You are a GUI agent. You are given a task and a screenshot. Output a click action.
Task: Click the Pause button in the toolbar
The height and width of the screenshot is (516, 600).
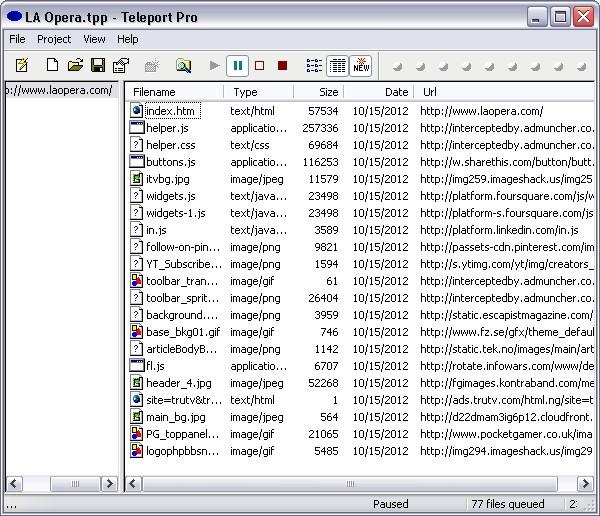237,66
